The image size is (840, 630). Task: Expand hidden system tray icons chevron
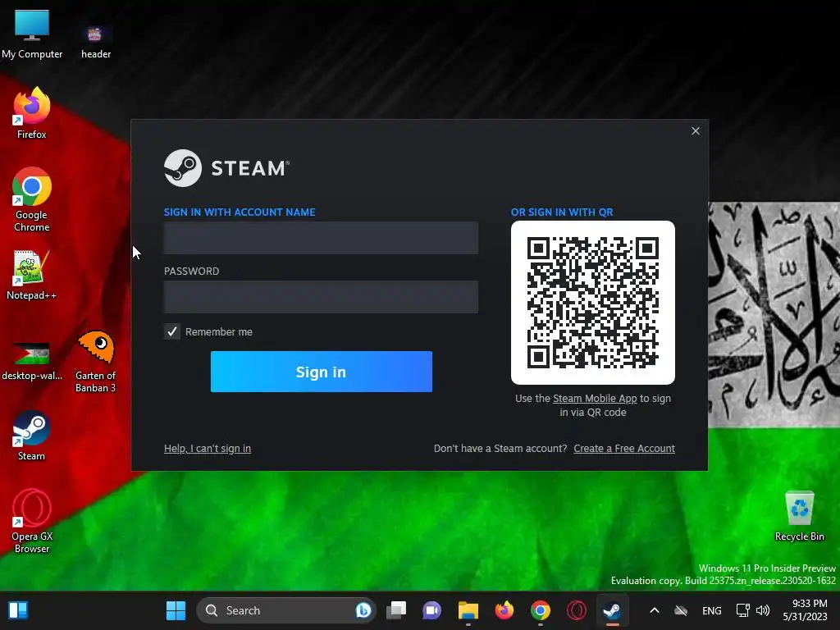654,610
